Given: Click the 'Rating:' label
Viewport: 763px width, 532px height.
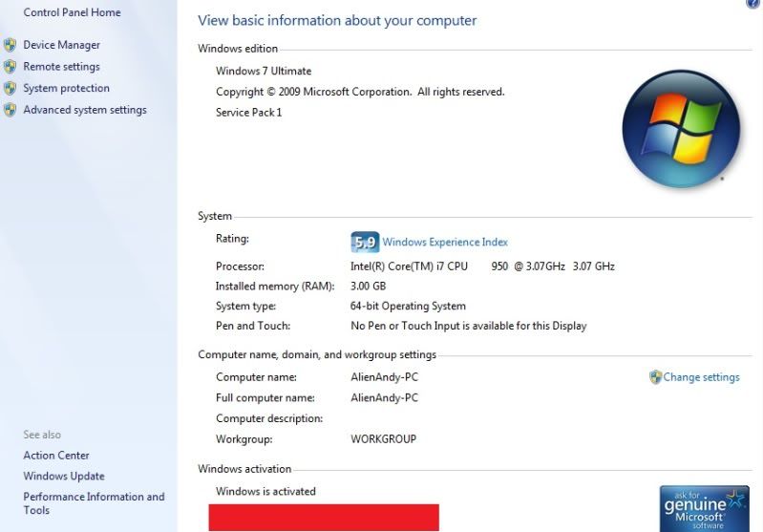Looking at the screenshot, I should pos(232,239).
